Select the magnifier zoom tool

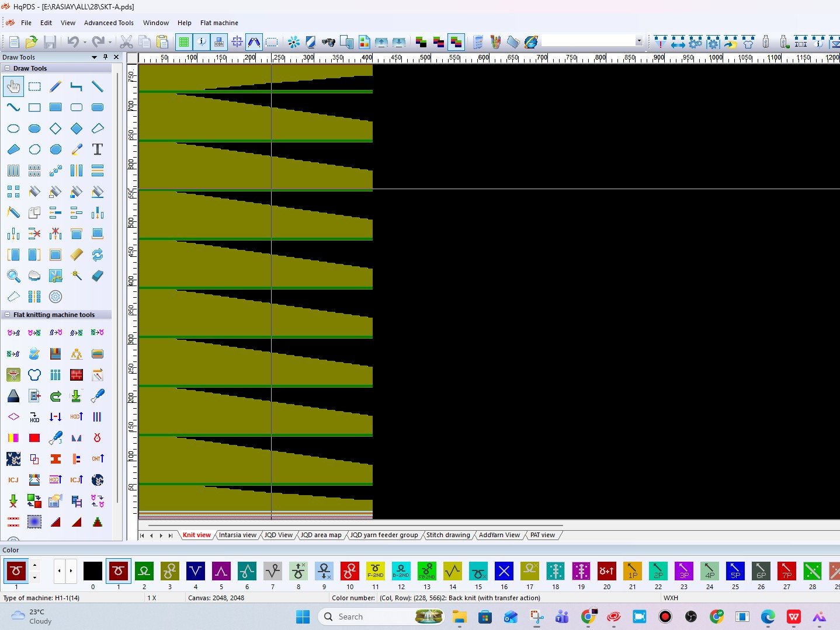[13, 276]
